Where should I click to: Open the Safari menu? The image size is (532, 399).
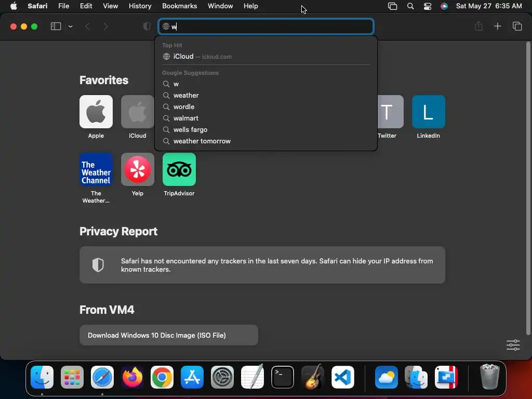pos(37,6)
